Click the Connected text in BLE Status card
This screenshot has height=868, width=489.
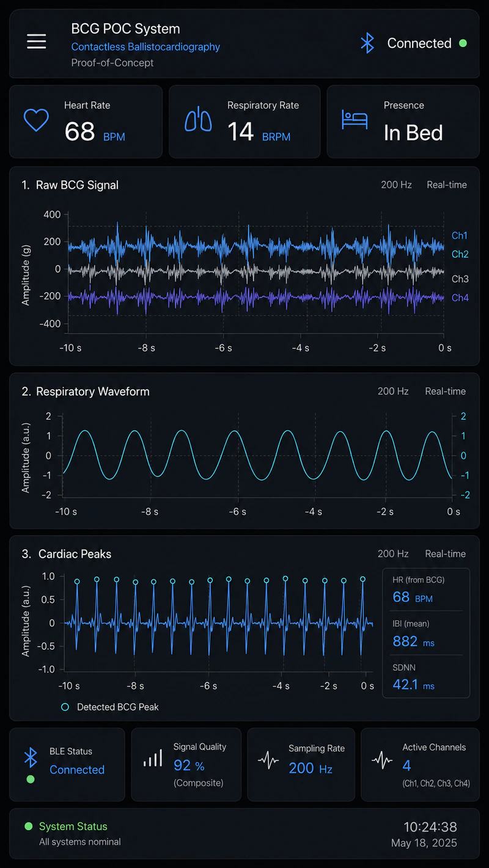(77, 770)
